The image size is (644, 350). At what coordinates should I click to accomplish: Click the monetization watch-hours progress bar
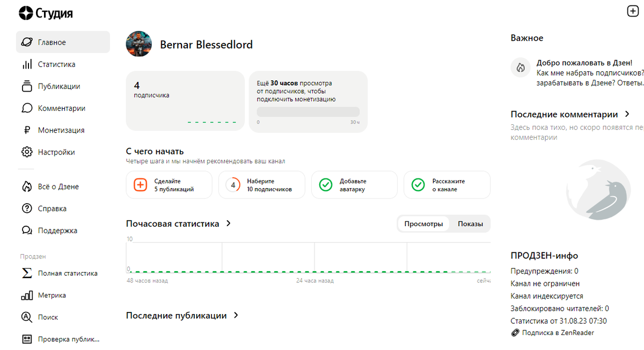tap(308, 112)
